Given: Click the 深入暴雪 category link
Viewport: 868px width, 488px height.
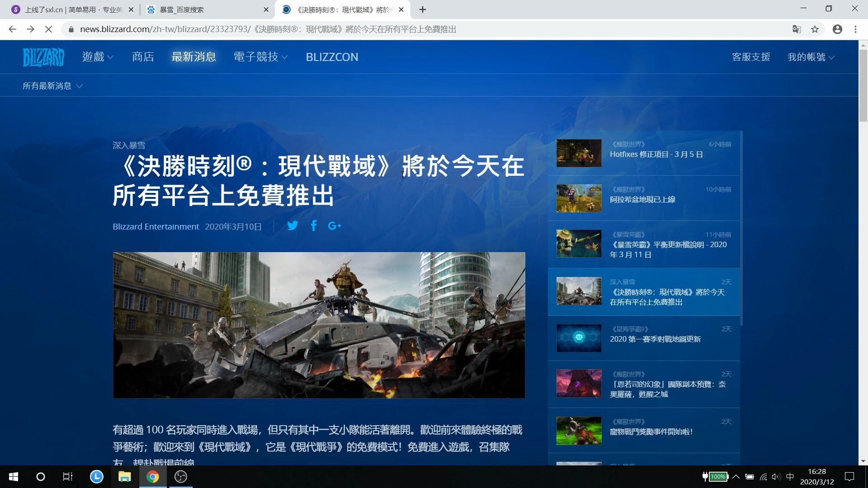Looking at the screenshot, I should coord(129,145).
